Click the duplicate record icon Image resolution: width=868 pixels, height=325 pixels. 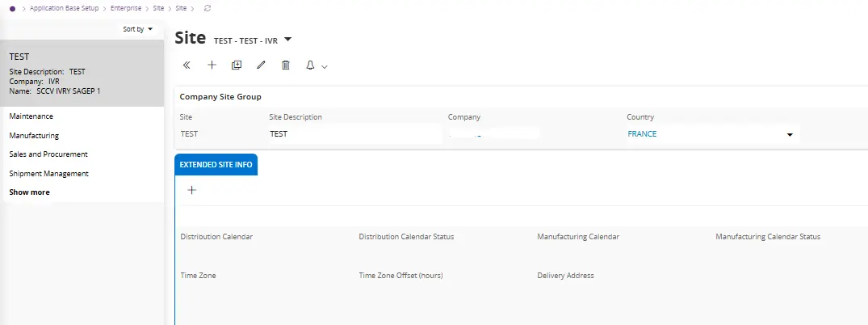pyautogui.click(x=236, y=65)
